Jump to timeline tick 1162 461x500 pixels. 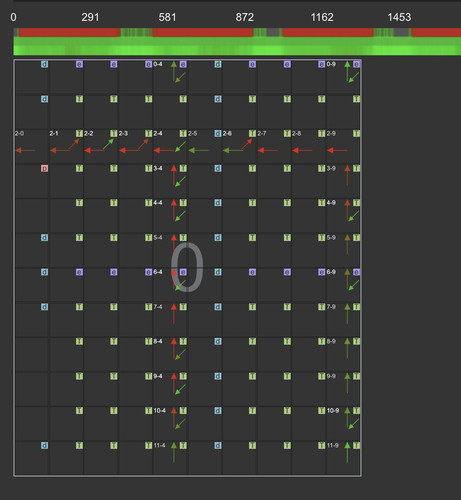(322, 17)
